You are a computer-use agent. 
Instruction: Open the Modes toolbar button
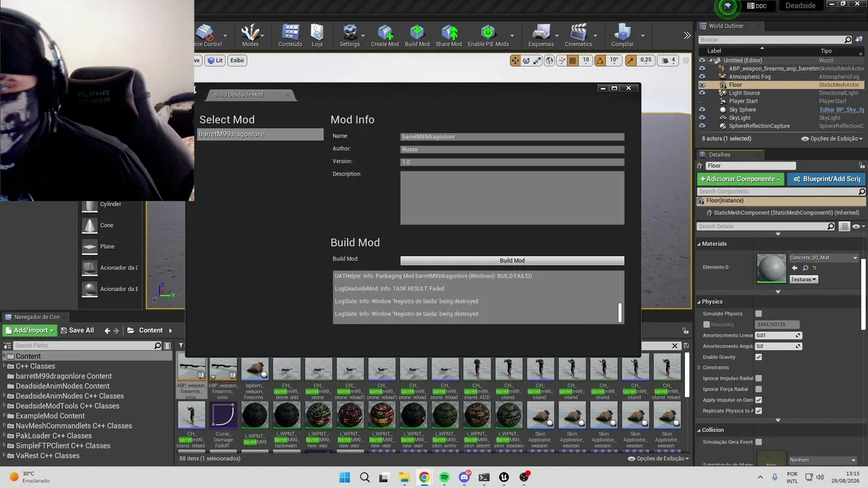pyautogui.click(x=250, y=35)
